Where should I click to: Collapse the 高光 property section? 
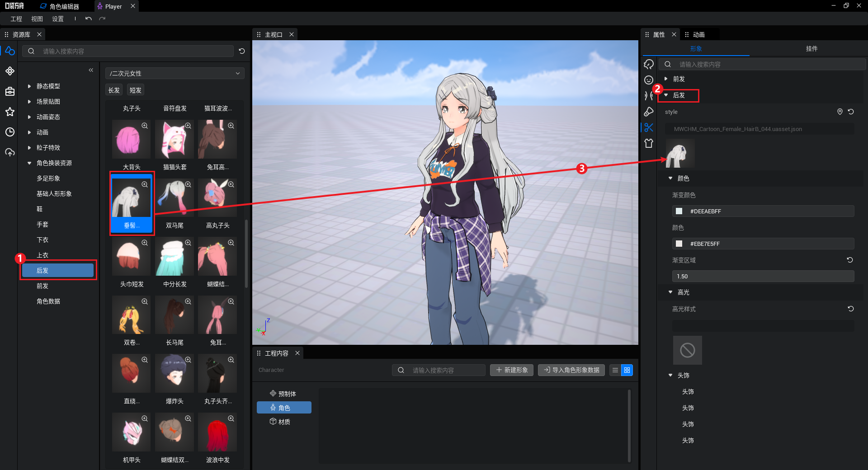pos(670,292)
